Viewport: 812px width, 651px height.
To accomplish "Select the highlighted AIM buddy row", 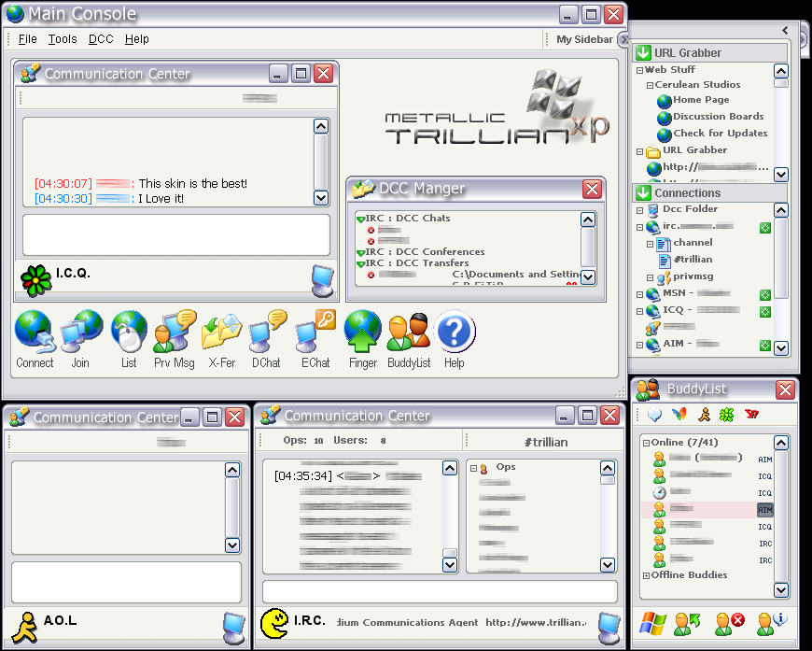I will click(707, 510).
